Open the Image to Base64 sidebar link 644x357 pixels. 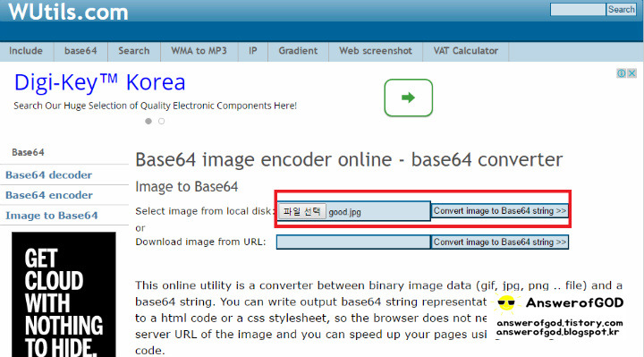coord(52,216)
